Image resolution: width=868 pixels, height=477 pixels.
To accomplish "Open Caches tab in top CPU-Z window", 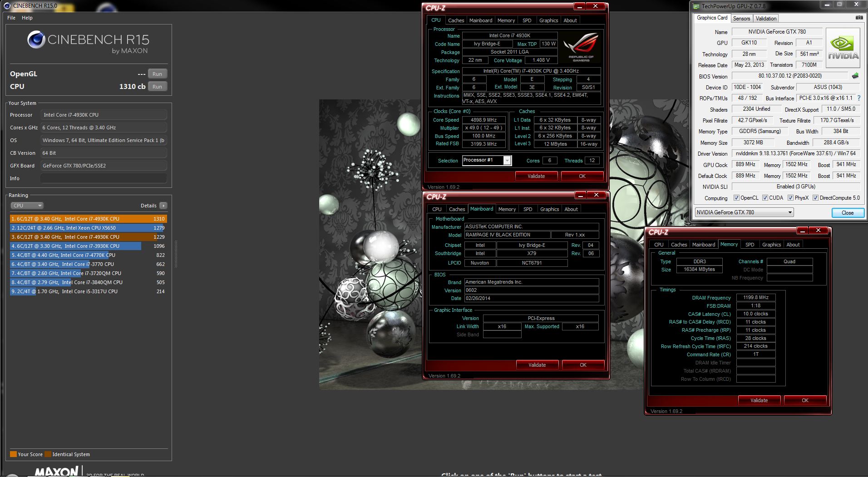I will pyautogui.click(x=456, y=20).
